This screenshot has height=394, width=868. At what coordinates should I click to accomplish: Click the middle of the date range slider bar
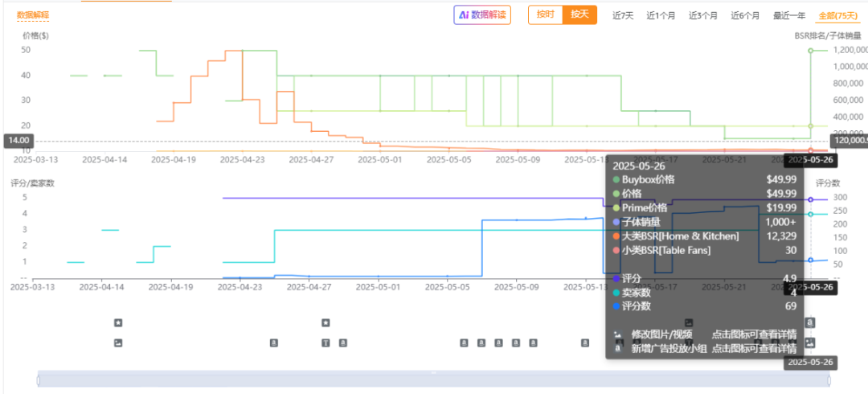point(434,379)
